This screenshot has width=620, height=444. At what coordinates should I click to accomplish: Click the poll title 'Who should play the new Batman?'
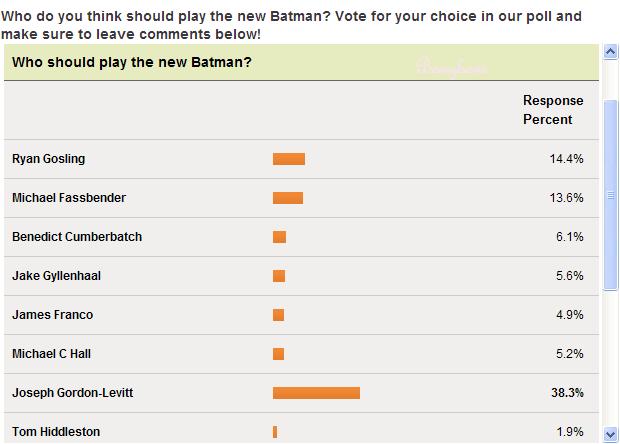pyautogui.click(x=132, y=62)
